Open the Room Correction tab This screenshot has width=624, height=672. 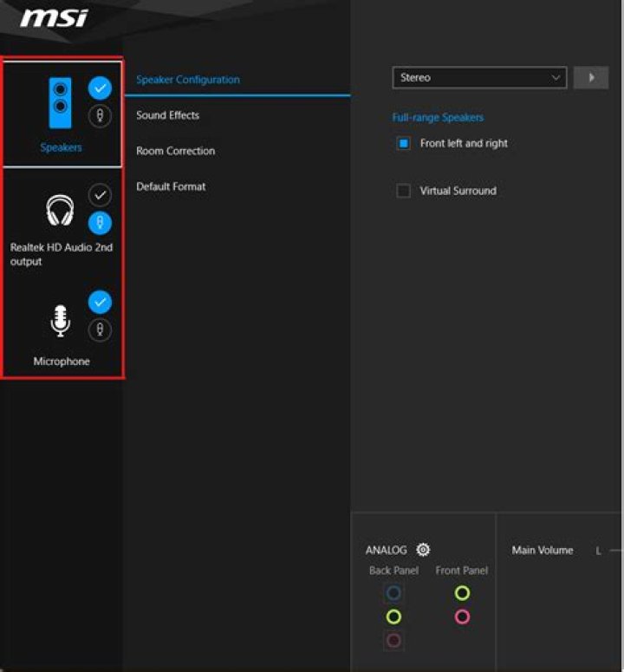point(176,151)
